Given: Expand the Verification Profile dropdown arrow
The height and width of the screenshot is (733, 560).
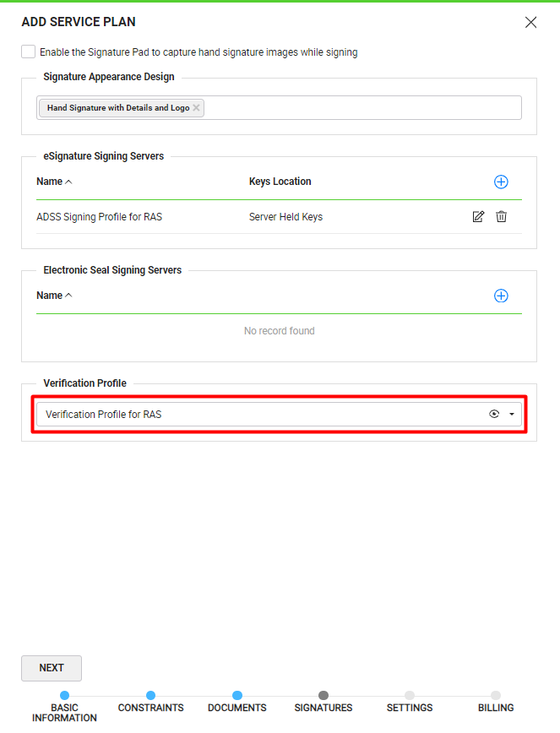Looking at the screenshot, I should pos(512,415).
